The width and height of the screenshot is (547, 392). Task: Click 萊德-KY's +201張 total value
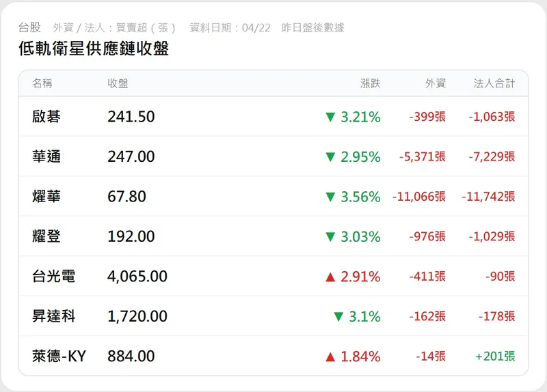click(495, 356)
